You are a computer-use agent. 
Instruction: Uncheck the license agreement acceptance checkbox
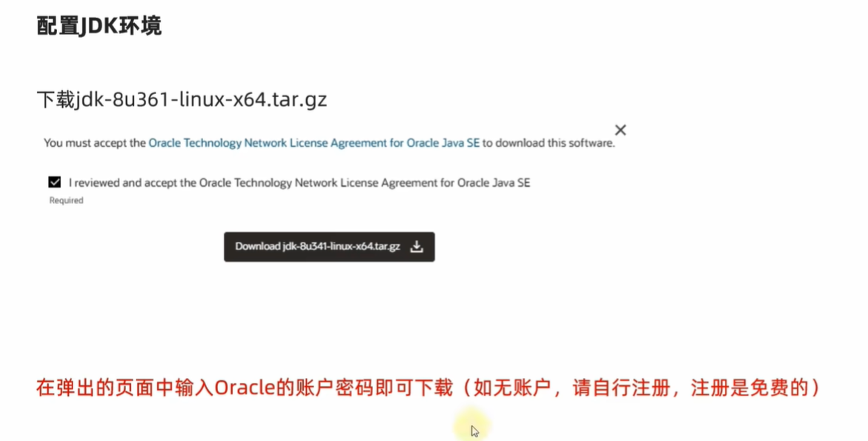54,182
